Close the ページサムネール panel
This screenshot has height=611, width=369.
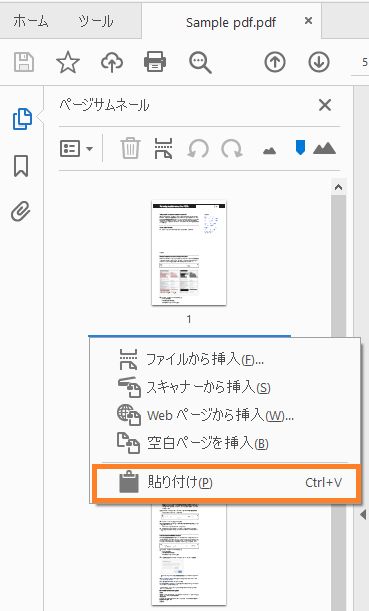click(325, 105)
